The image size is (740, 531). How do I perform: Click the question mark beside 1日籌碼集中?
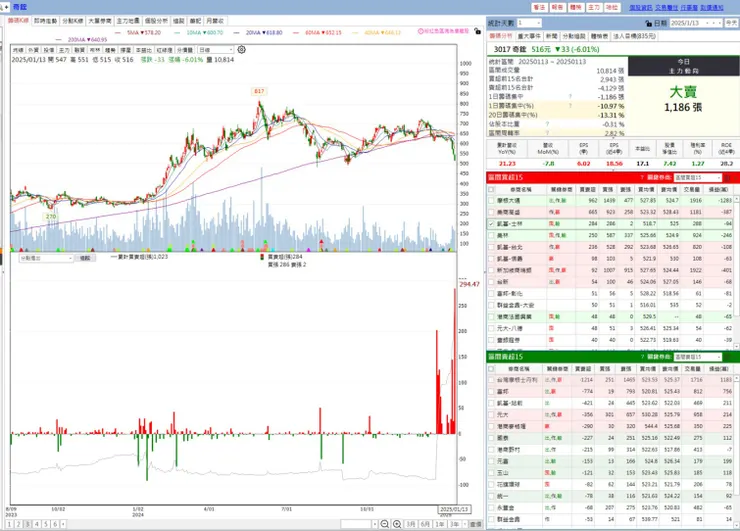570,97
